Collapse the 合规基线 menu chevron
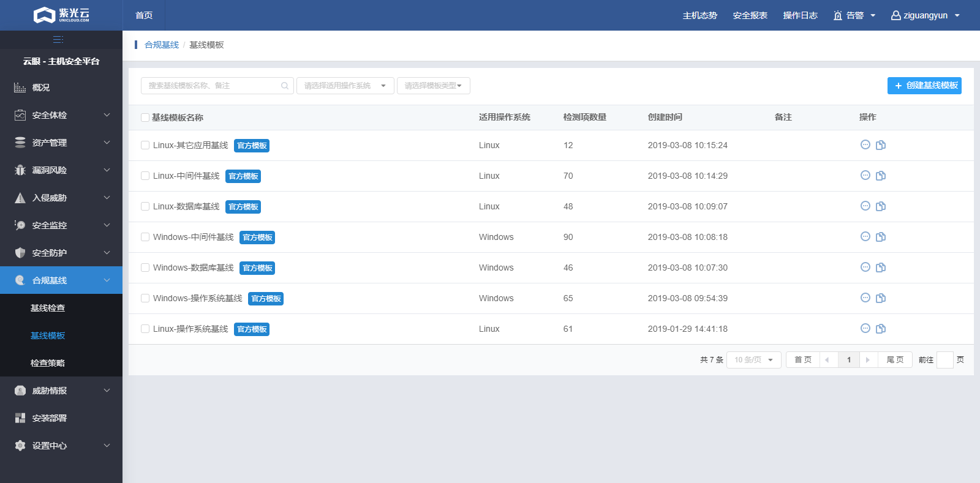The width and height of the screenshot is (980, 483). tap(107, 280)
